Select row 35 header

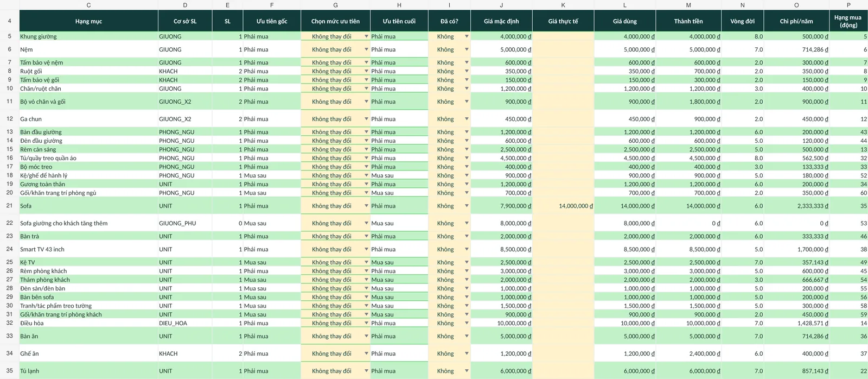pos(9,371)
